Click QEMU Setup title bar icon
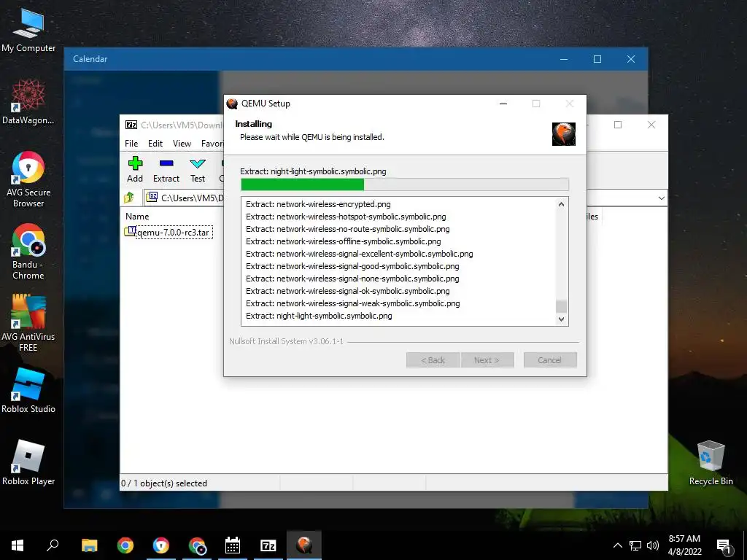Image resolution: width=747 pixels, height=560 pixels. click(x=232, y=104)
